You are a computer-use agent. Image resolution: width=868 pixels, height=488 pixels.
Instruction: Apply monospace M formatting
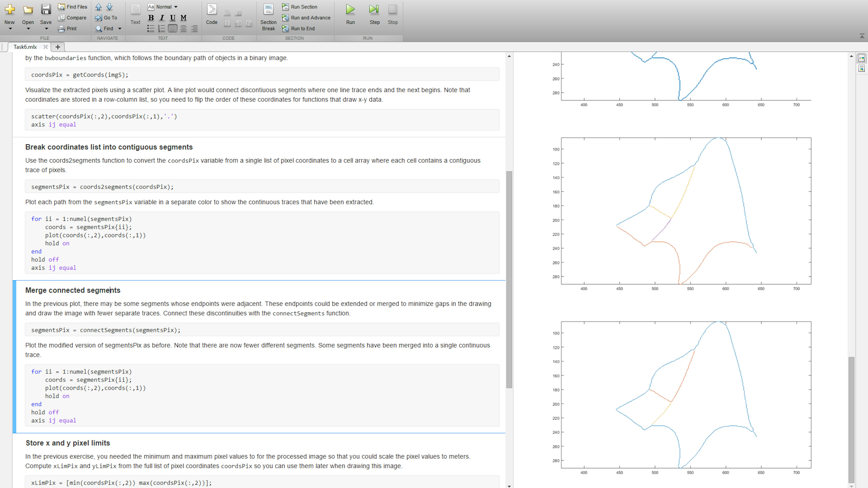183,18
